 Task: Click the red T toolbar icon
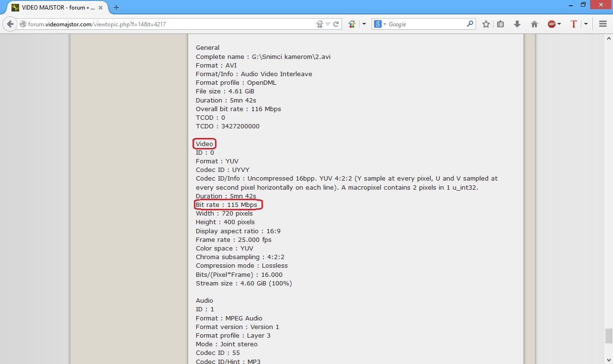click(573, 24)
